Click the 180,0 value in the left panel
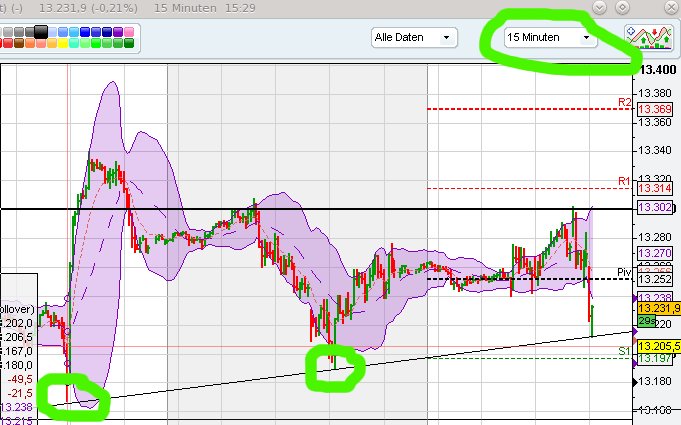 tap(19, 365)
